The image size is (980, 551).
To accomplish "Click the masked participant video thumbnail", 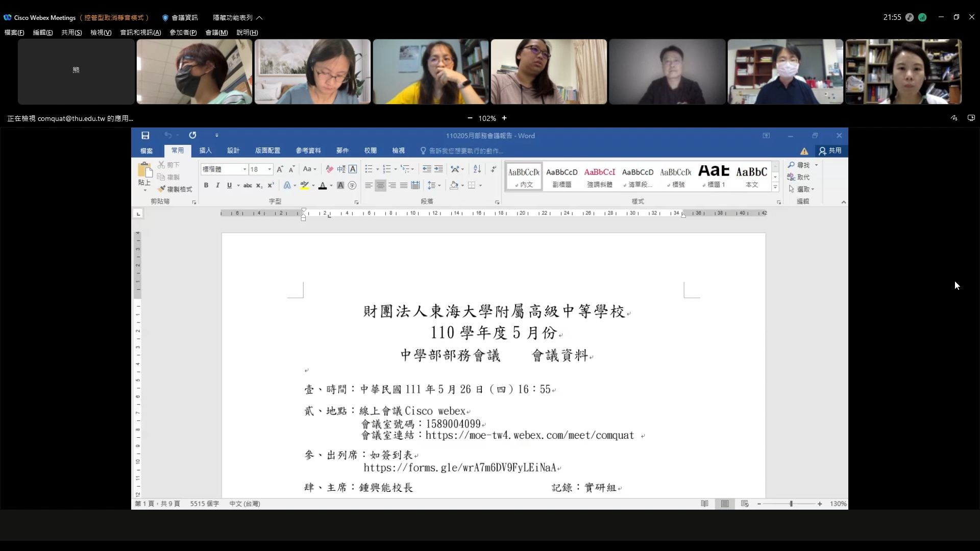I will coord(194,72).
